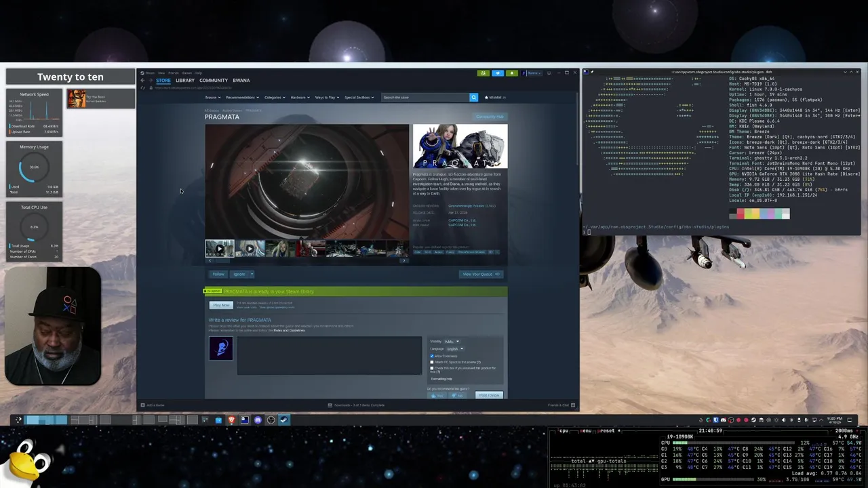Screen dimensions: 868x488
Task: Open the Rules and Guidelines link
Action: coord(289,331)
